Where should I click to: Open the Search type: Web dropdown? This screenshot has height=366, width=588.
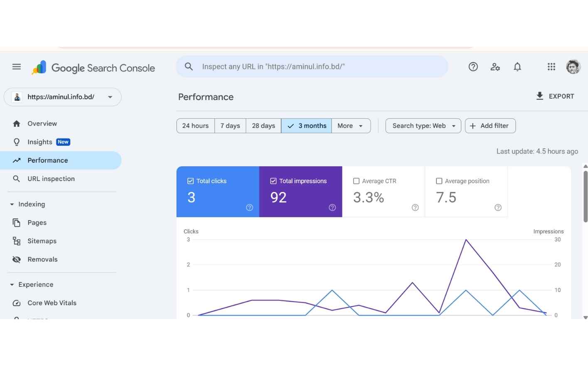click(423, 125)
